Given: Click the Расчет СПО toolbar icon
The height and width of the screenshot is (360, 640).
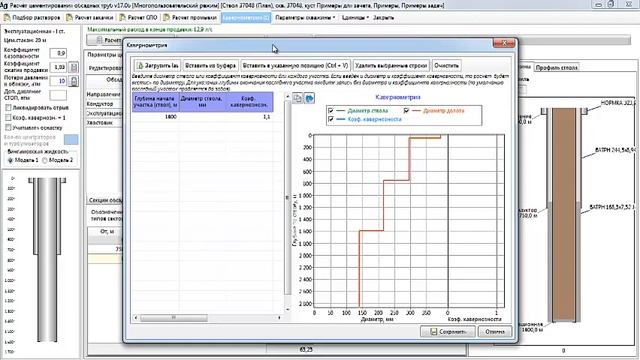Looking at the screenshot, I should point(122,18).
